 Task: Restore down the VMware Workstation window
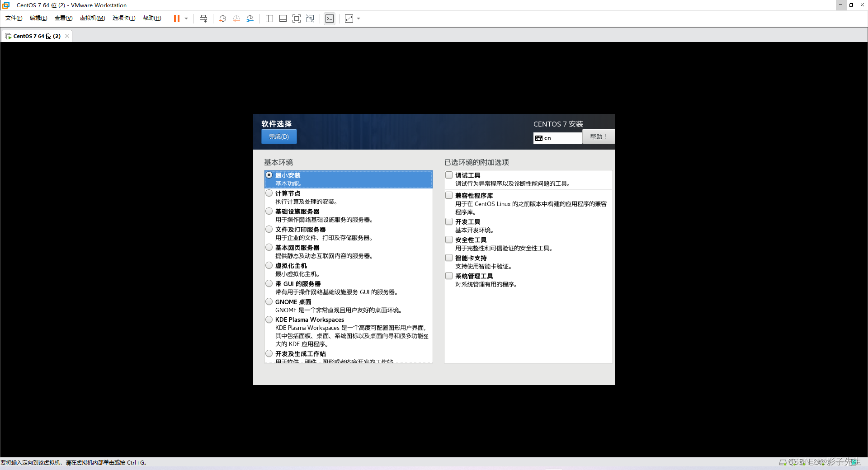[x=851, y=5]
